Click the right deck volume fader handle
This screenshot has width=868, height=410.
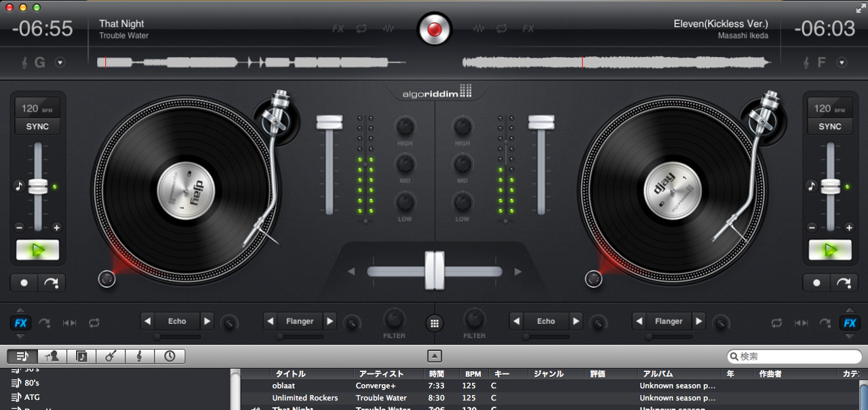tap(541, 122)
